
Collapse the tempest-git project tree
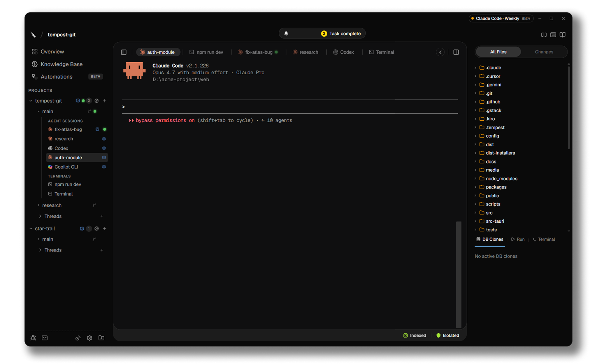tap(31, 101)
